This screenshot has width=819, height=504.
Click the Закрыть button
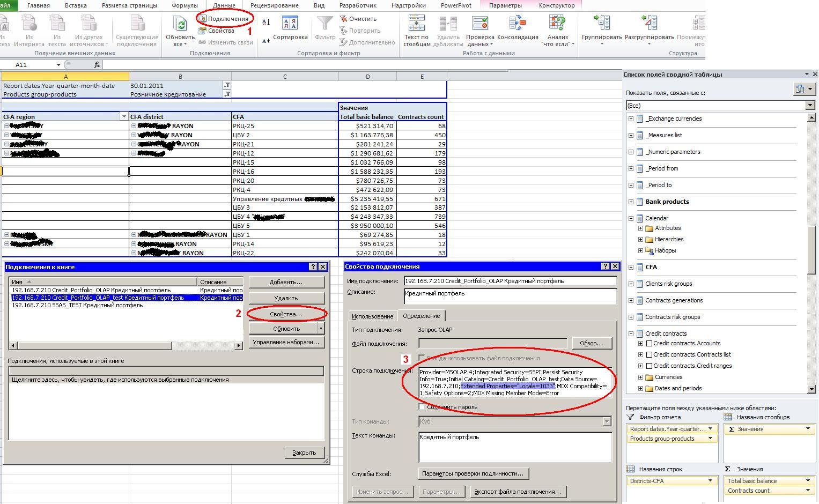click(304, 453)
